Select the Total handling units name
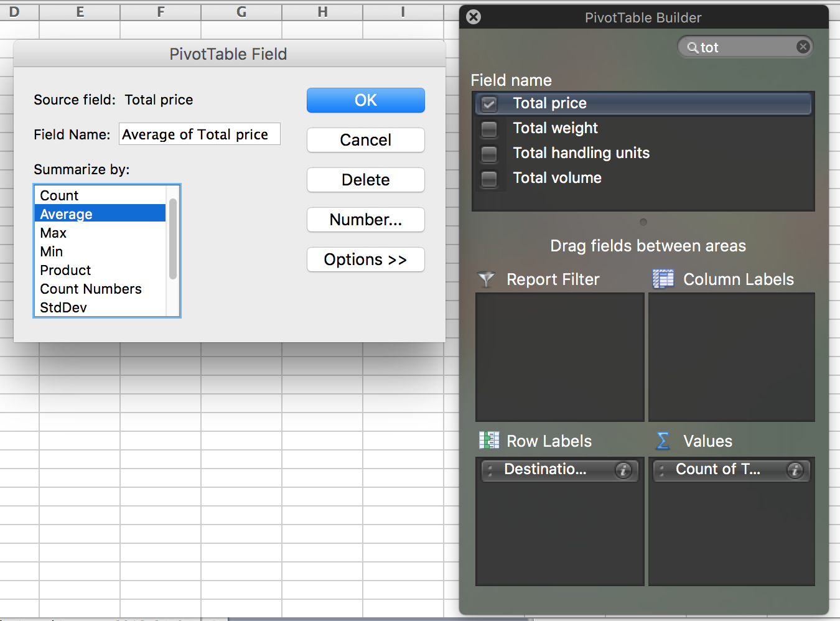 click(x=581, y=153)
